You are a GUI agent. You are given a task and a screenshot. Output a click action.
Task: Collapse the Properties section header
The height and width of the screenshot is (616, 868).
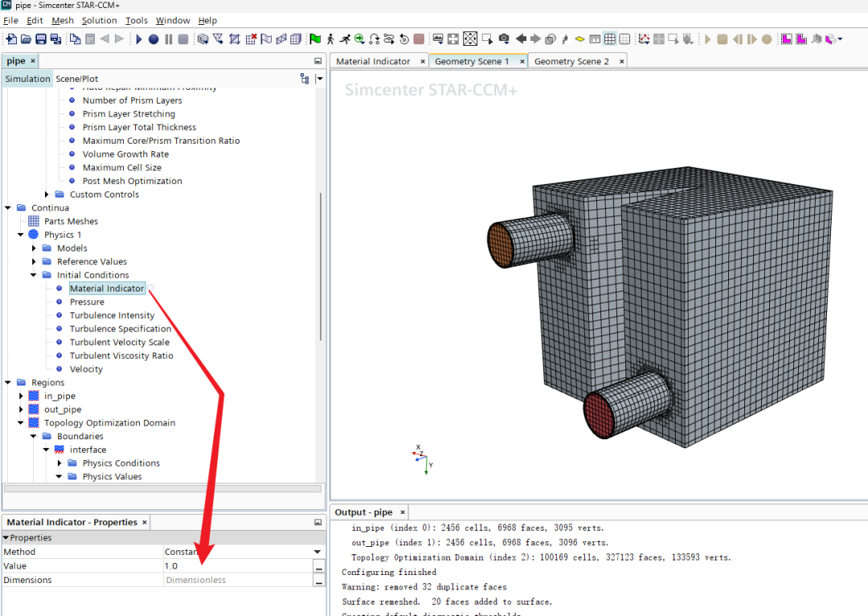tap(6, 537)
